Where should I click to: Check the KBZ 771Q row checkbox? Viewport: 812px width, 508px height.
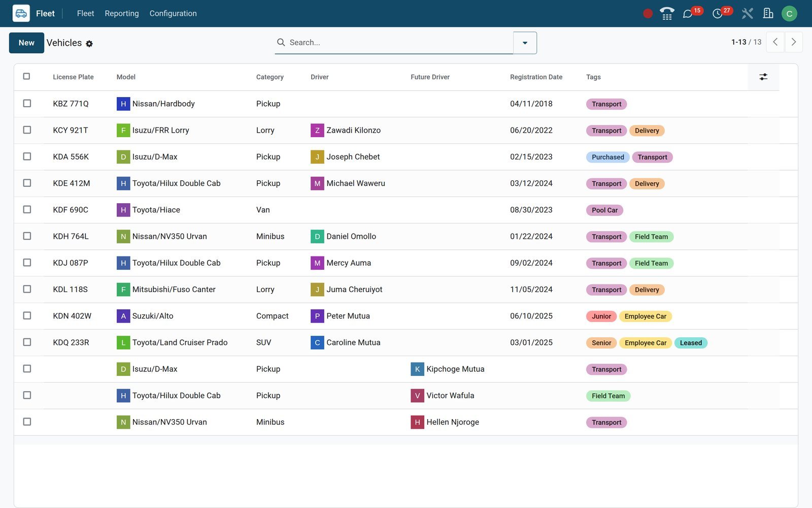(27, 103)
